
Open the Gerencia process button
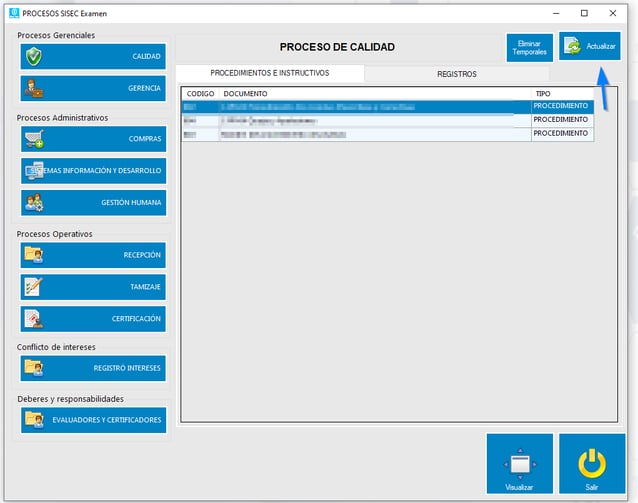click(x=93, y=88)
